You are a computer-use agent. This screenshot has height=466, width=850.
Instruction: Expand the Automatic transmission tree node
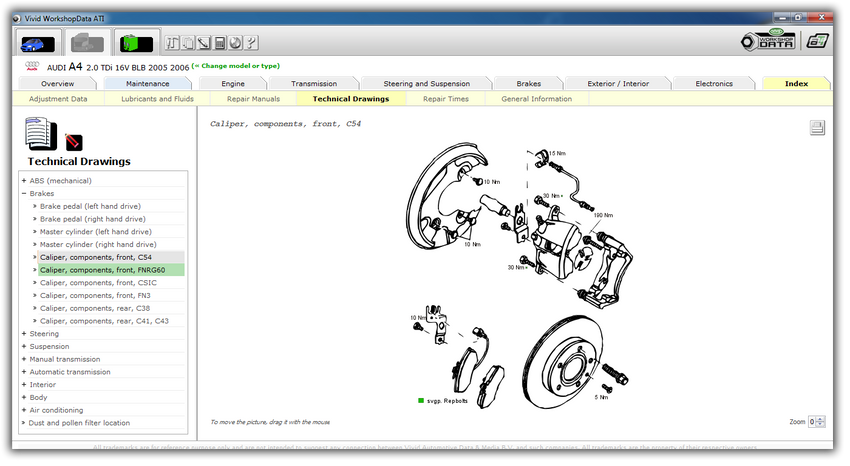coord(24,372)
